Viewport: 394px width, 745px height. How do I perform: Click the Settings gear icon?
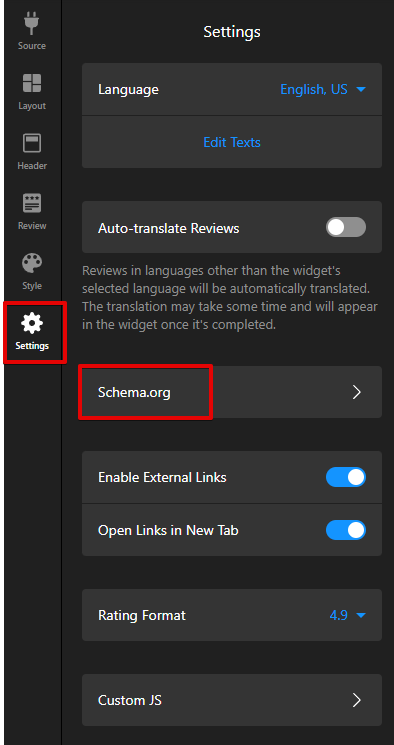pos(32,323)
